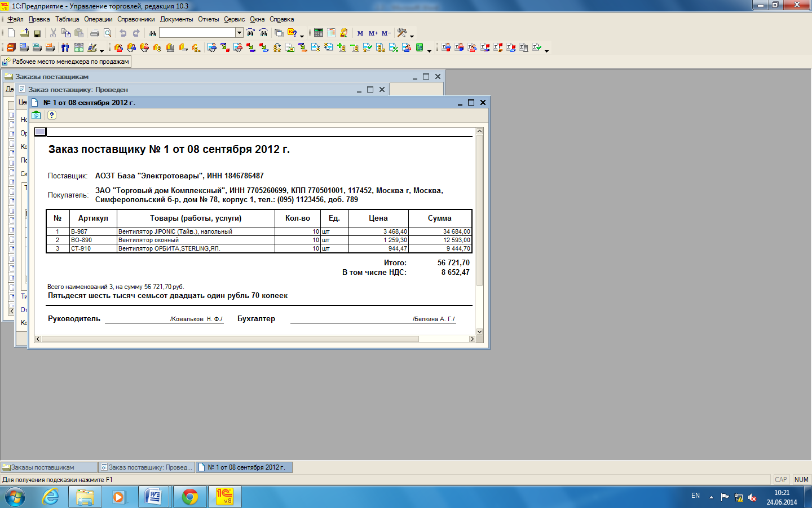Click the M- memory subtract button
Screen dimensions: 812x508
386,33
